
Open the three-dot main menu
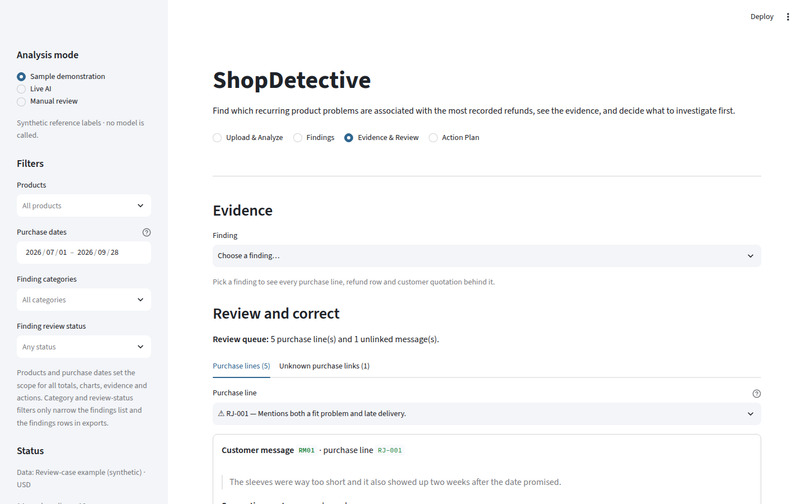[787, 17]
